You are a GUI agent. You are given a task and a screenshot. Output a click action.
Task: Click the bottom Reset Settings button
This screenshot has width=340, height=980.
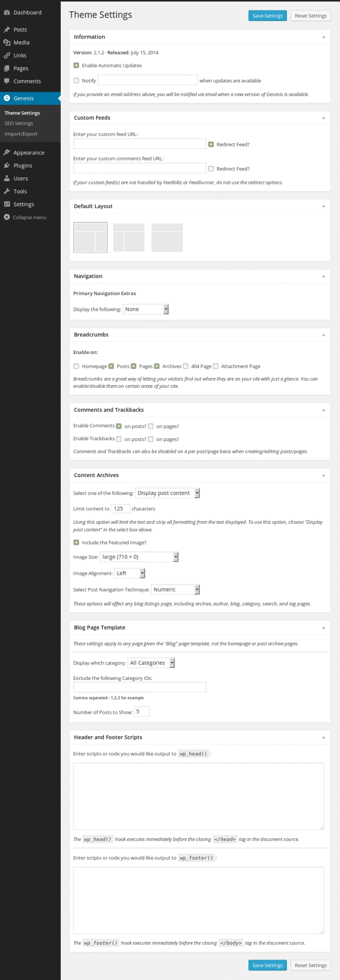[x=311, y=965]
